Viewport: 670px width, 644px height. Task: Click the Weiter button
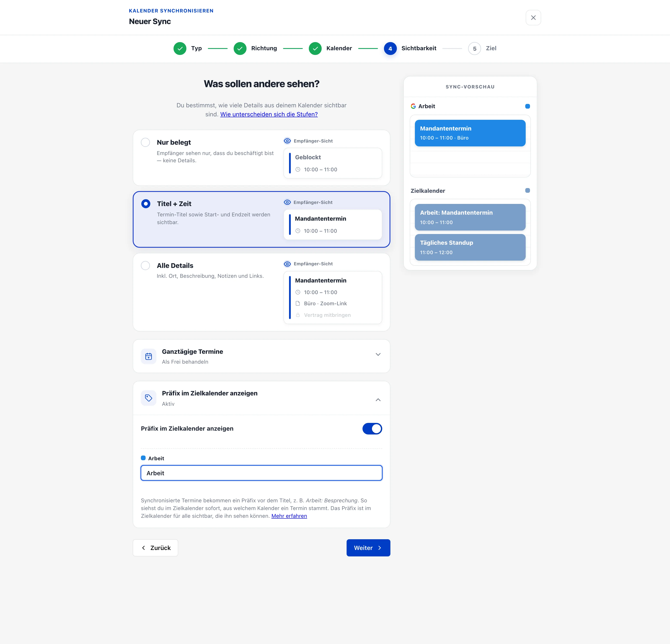[368, 548]
